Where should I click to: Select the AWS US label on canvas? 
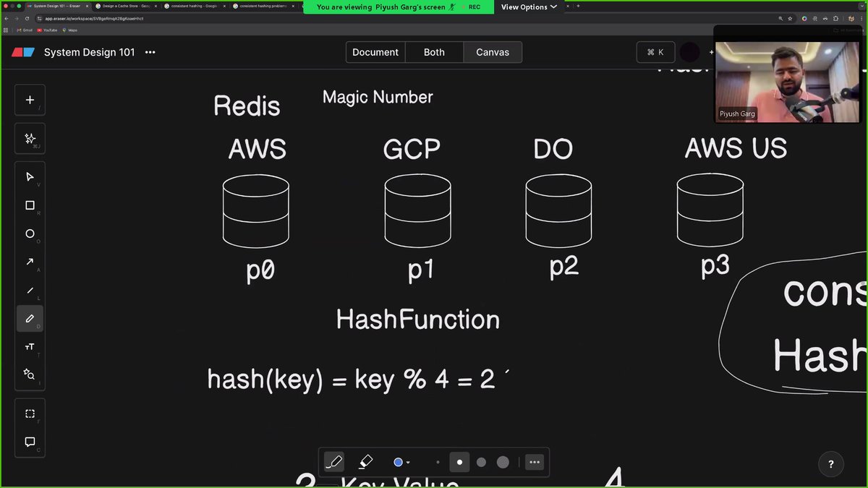(736, 148)
